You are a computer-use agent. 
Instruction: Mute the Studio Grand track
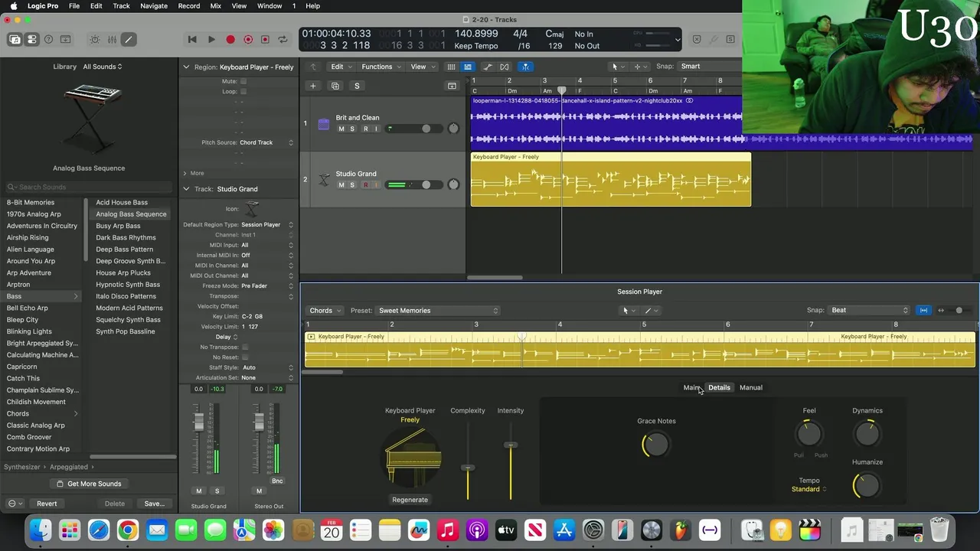click(341, 184)
